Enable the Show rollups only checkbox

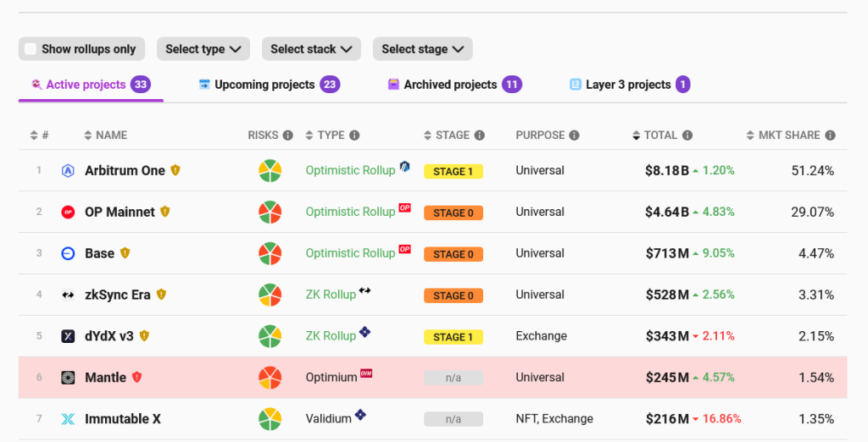coord(31,49)
